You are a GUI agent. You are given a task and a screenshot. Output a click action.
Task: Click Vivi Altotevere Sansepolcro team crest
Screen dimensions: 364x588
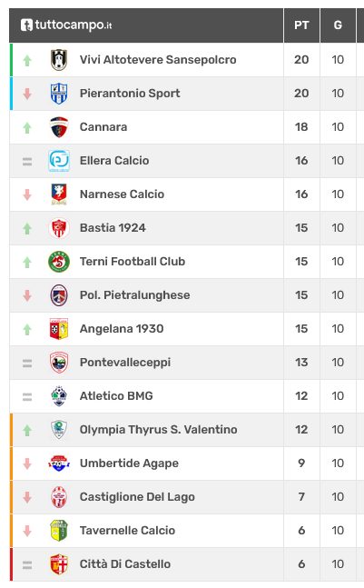click(x=59, y=60)
